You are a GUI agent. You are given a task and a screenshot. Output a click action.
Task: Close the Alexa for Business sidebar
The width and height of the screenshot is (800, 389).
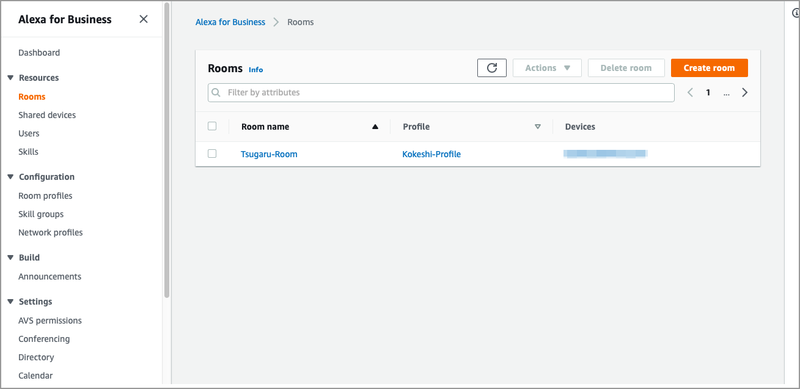tap(143, 19)
